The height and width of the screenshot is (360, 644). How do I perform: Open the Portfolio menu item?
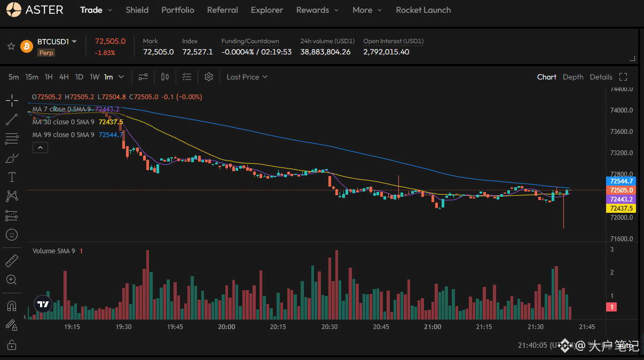coord(178,10)
